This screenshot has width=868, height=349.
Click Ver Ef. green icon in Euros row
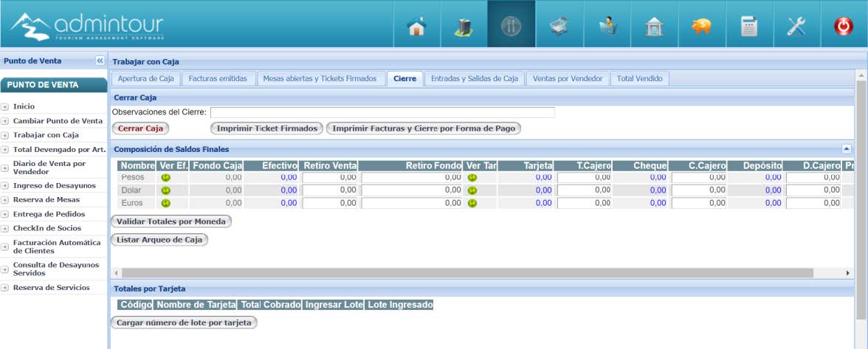tap(165, 203)
